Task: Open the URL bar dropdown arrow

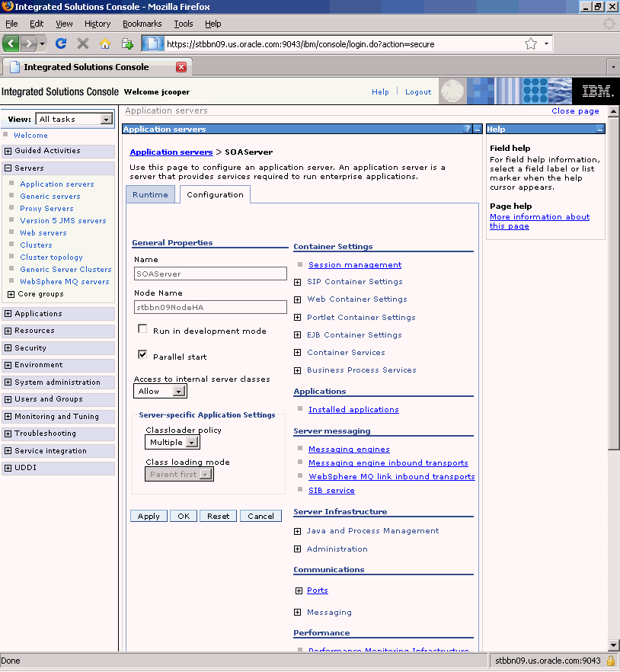Action: 546,43
